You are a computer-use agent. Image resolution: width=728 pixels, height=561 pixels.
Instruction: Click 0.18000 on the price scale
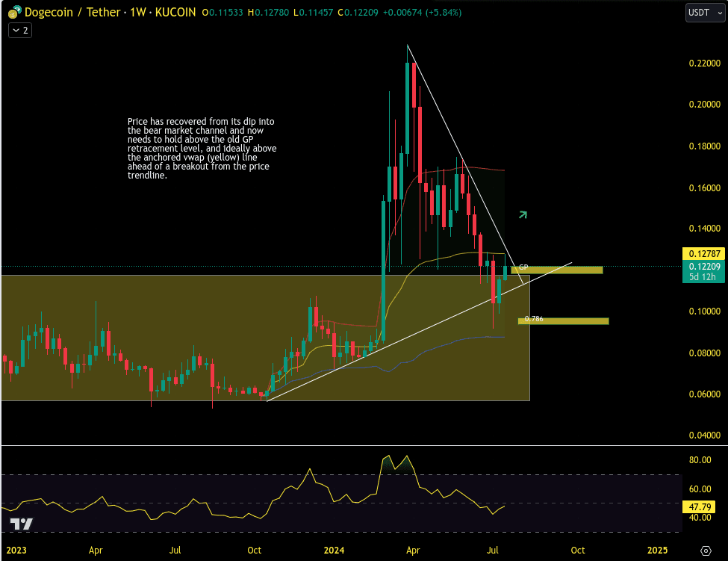[x=705, y=146]
